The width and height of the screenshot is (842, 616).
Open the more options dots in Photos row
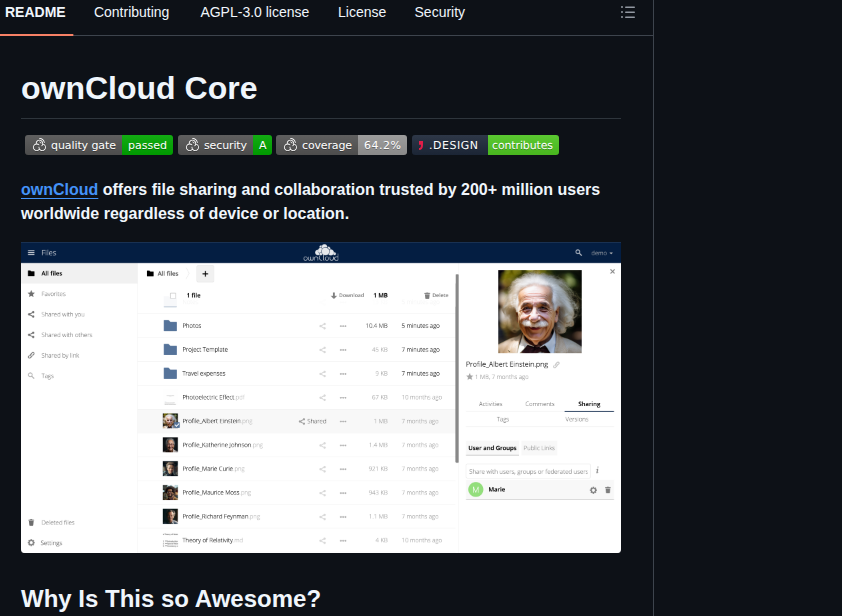pos(343,326)
